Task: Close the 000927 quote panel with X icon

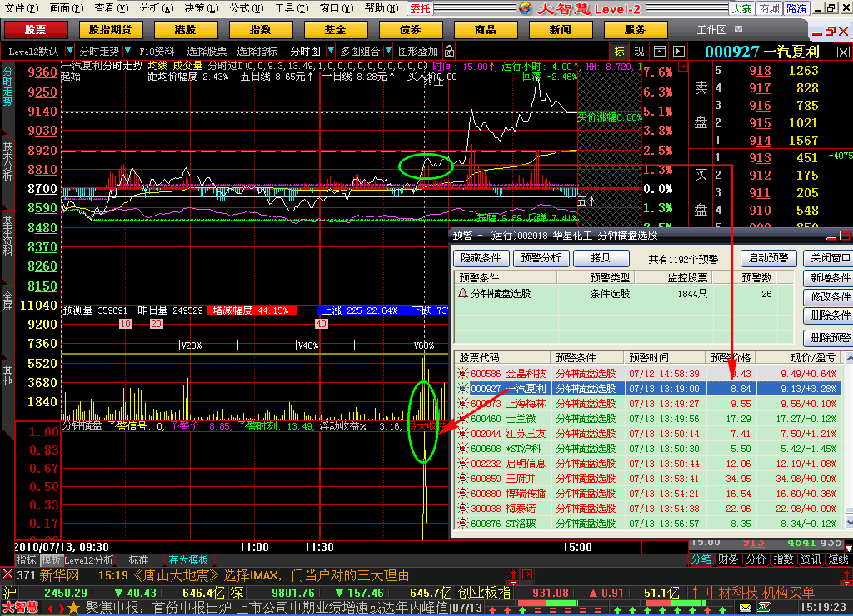Action: [x=843, y=52]
